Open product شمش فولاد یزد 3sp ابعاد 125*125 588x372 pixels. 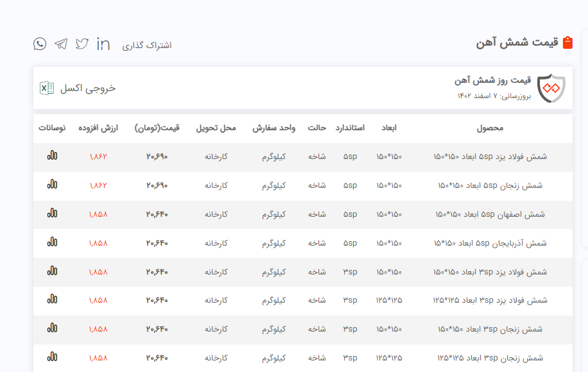(490, 300)
